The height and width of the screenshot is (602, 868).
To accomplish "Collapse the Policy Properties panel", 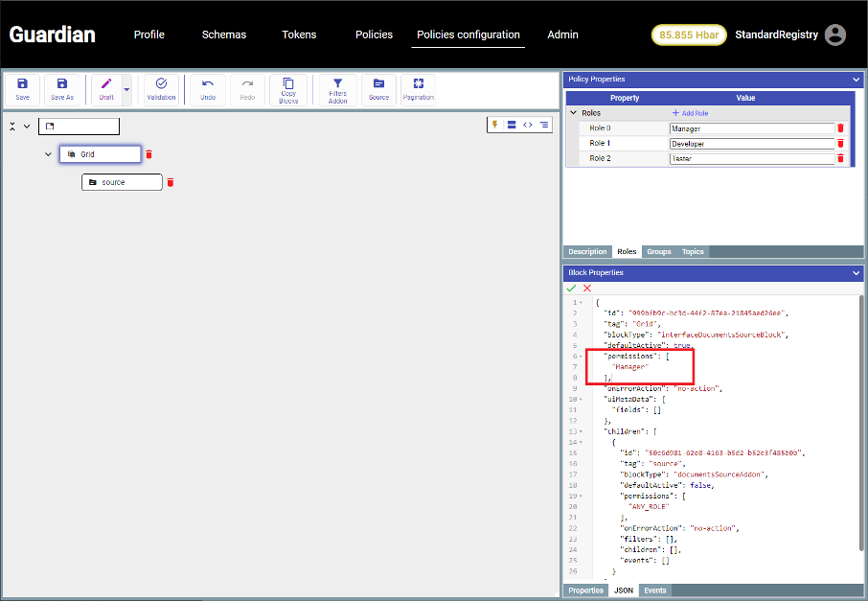I will click(x=856, y=80).
